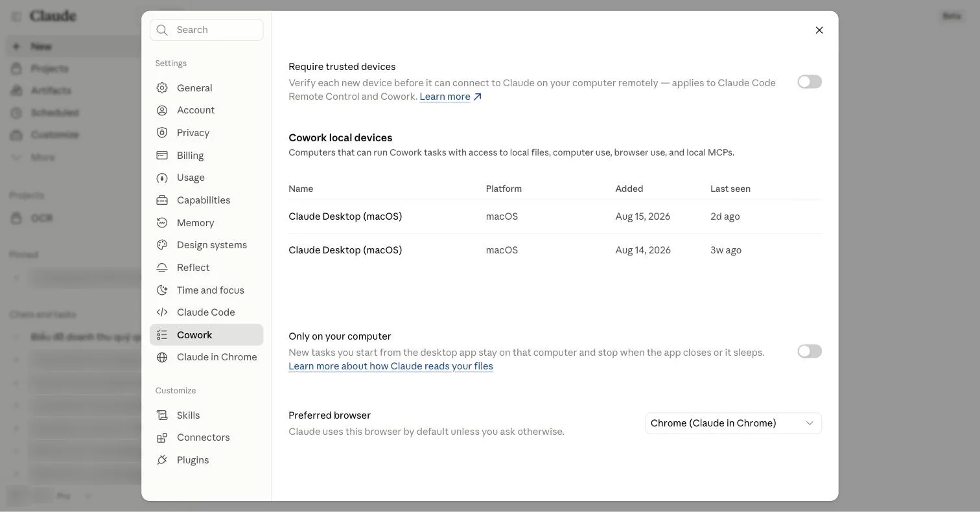Open the Learn more link
This screenshot has height=512, width=980.
coord(450,97)
